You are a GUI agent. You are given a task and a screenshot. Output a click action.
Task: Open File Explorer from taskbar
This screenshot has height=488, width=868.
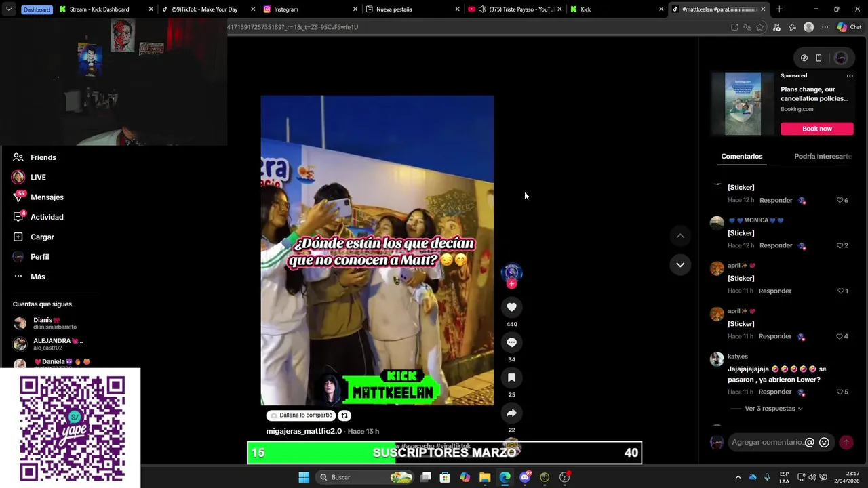click(485, 477)
